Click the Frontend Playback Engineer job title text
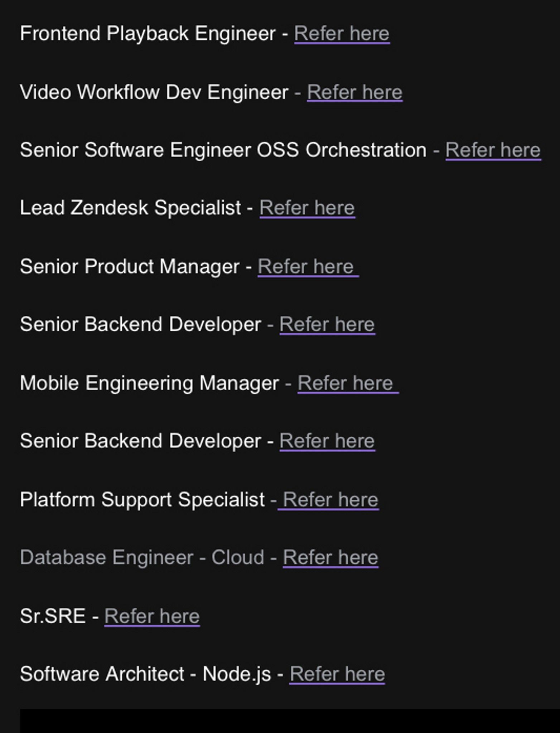The height and width of the screenshot is (733, 560). coord(148,34)
